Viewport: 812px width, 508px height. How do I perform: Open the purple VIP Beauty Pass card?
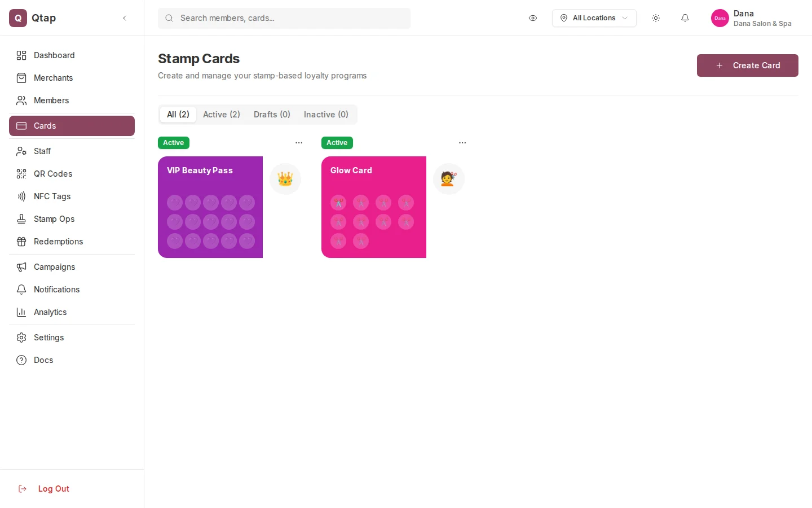[x=210, y=207]
